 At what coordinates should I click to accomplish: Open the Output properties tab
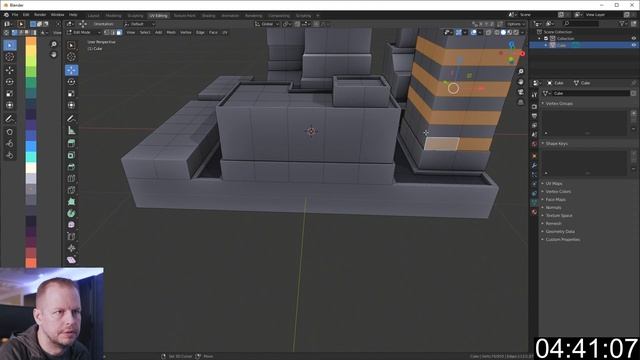pos(534,116)
